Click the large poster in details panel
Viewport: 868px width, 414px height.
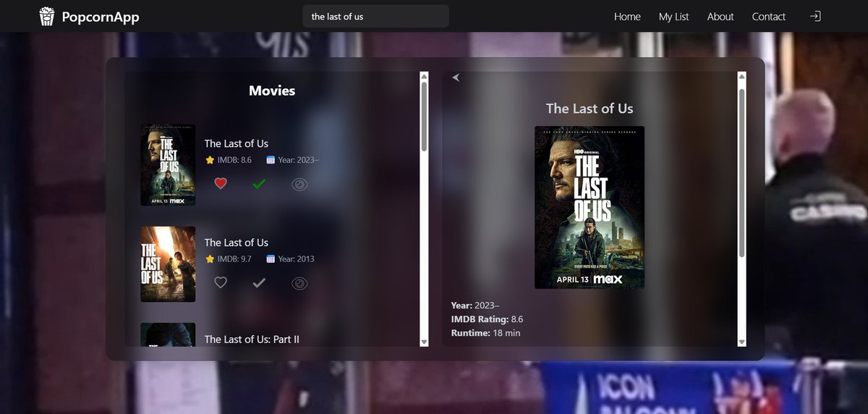pos(590,208)
